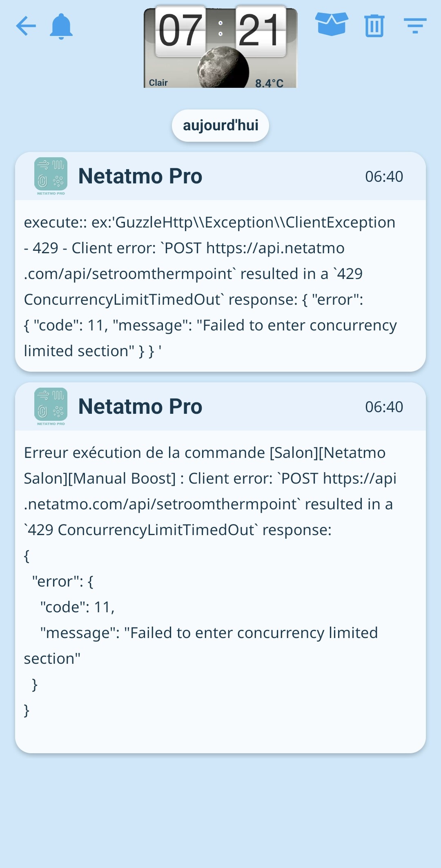
Task: Click the "aujourd'hui" date pill
Action: coord(220,125)
